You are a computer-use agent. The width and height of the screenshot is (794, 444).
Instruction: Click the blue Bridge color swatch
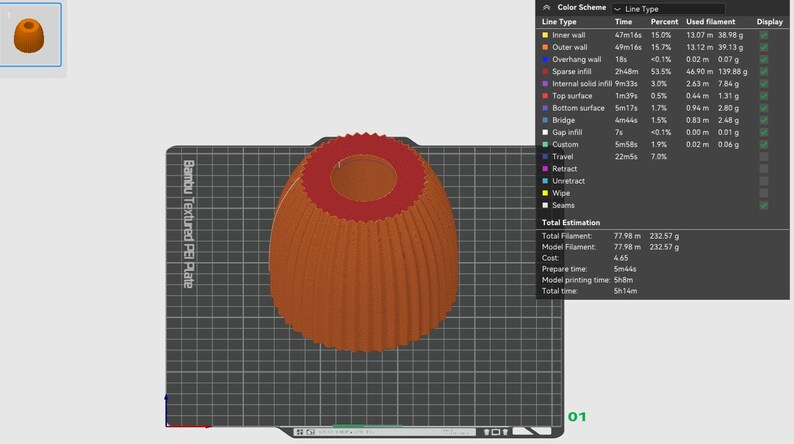click(x=545, y=120)
